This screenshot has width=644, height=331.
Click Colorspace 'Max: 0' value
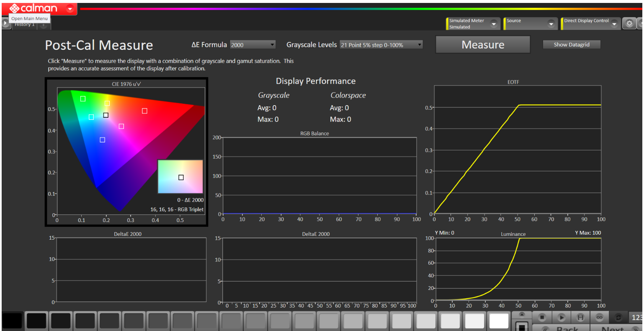point(340,119)
